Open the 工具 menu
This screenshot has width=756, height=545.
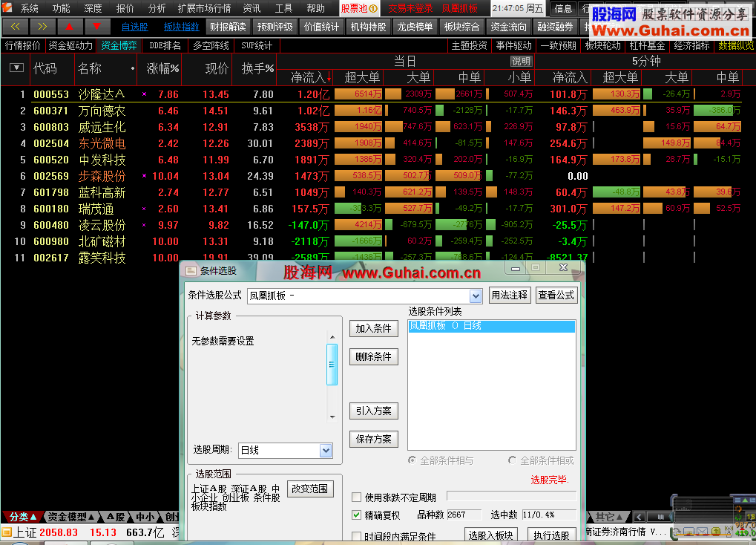pos(283,8)
